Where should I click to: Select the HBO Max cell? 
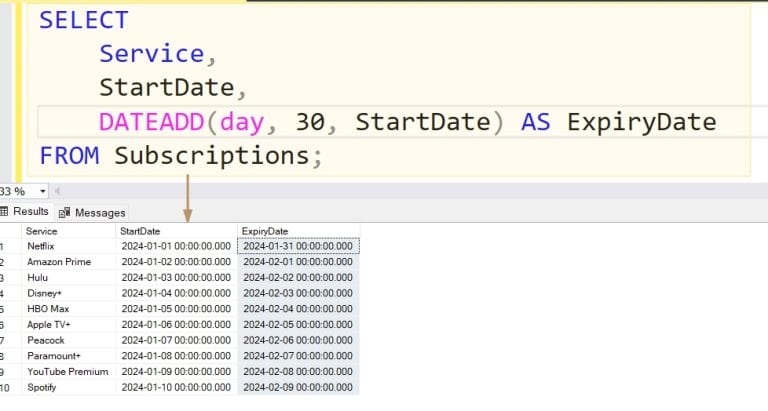click(x=69, y=309)
